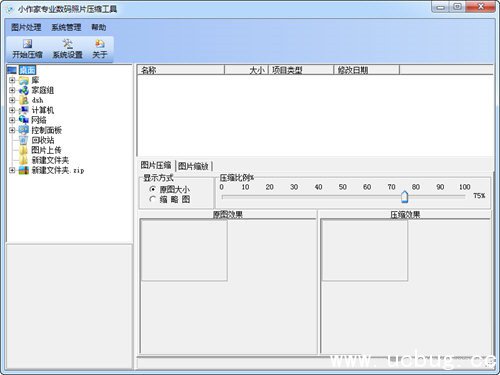
Task: Select the 桌面 desktop icon in tree
Action: tap(12, 70)
